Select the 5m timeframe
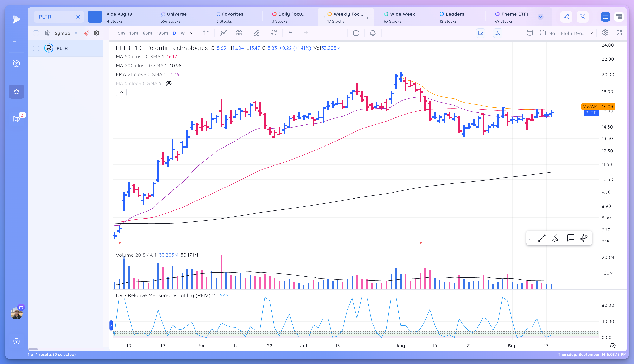 click(x=121, y=33)
